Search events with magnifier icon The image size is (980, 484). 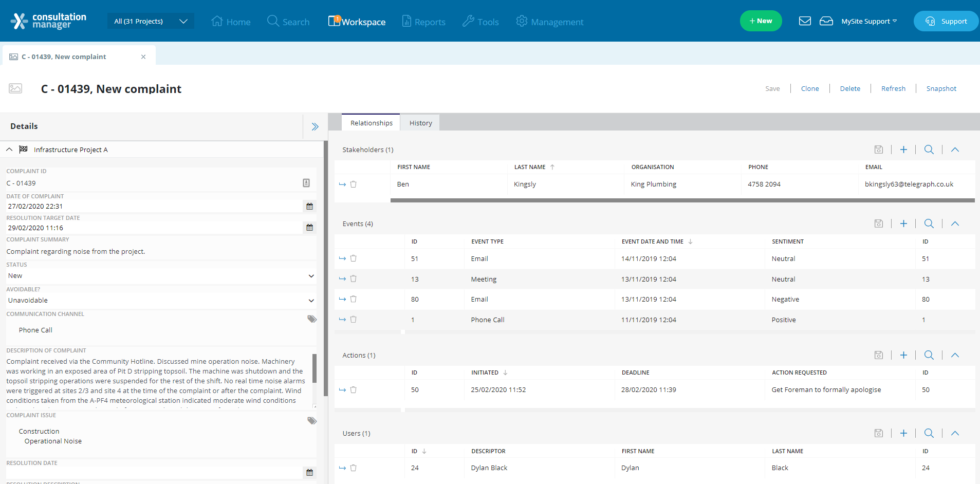(x=929, y=224)
